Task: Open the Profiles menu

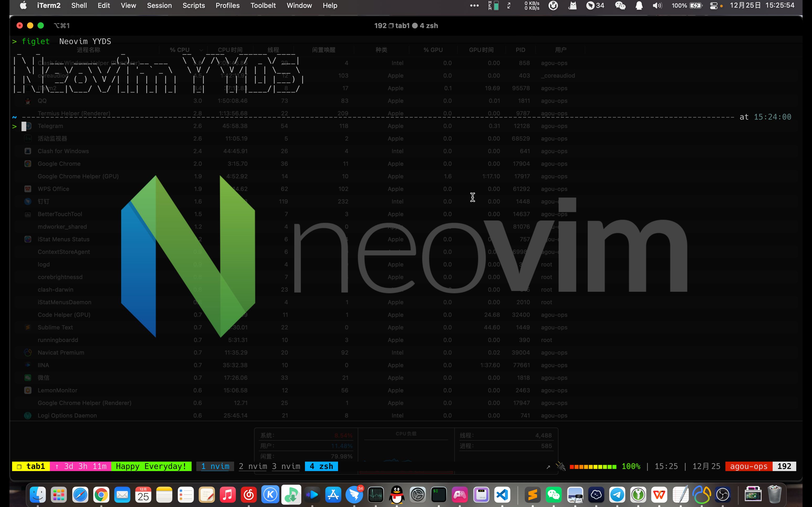Action: [x=228, y=5]
